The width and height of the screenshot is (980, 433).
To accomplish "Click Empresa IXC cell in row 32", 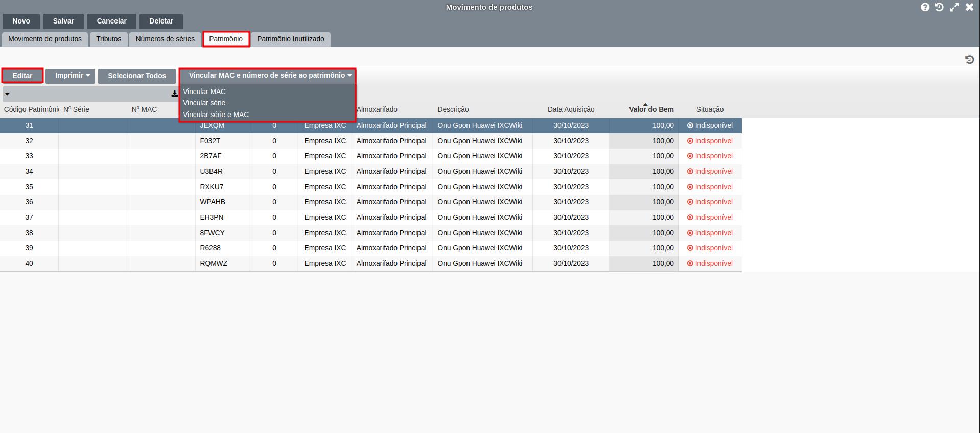I will click(x=325, y=141).
